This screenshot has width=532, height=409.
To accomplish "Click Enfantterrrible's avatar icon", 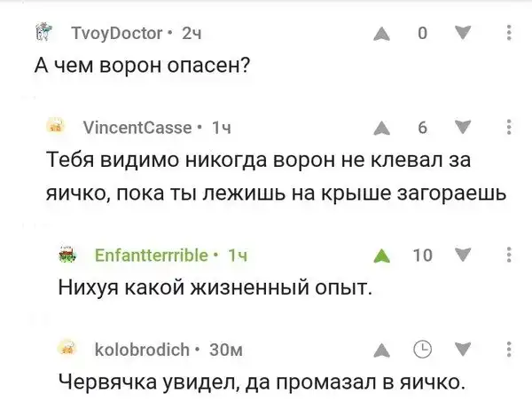I will (x=68, y=256).
